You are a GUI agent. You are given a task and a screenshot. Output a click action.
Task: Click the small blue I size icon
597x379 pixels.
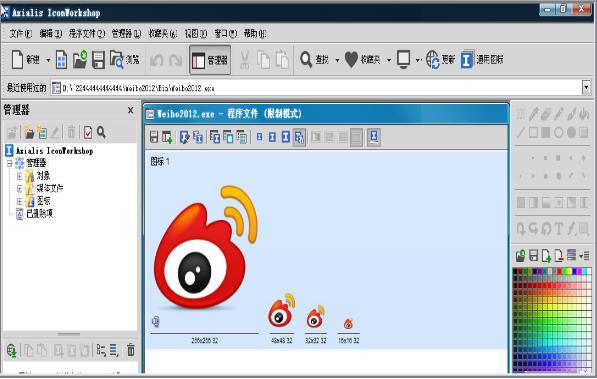(260, 137)
